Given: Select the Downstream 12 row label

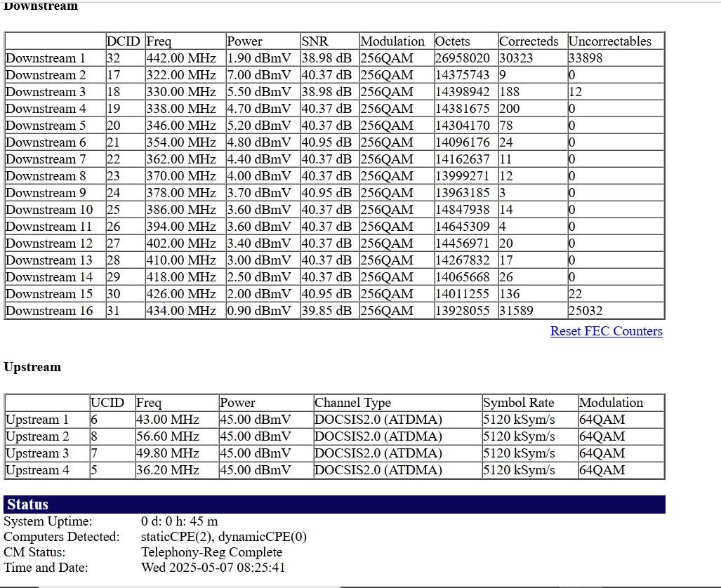Looking at the screenshot, I should coord(48,243).
